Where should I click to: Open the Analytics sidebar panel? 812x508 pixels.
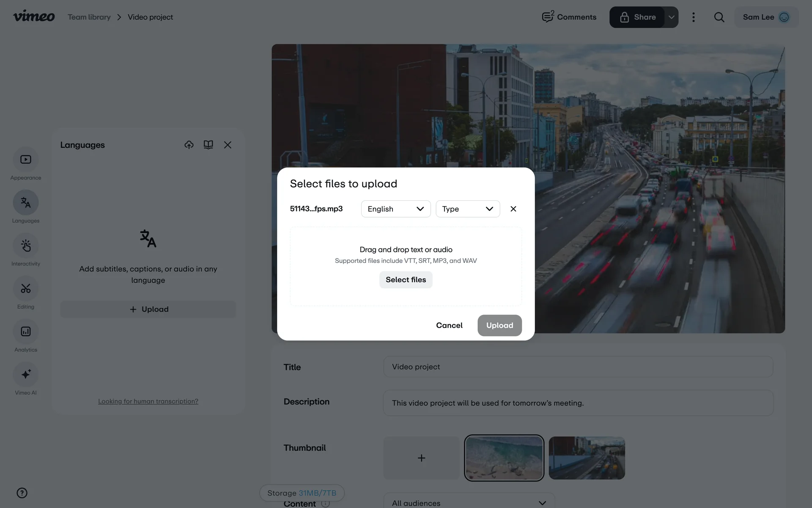click(x=26, y=331)
